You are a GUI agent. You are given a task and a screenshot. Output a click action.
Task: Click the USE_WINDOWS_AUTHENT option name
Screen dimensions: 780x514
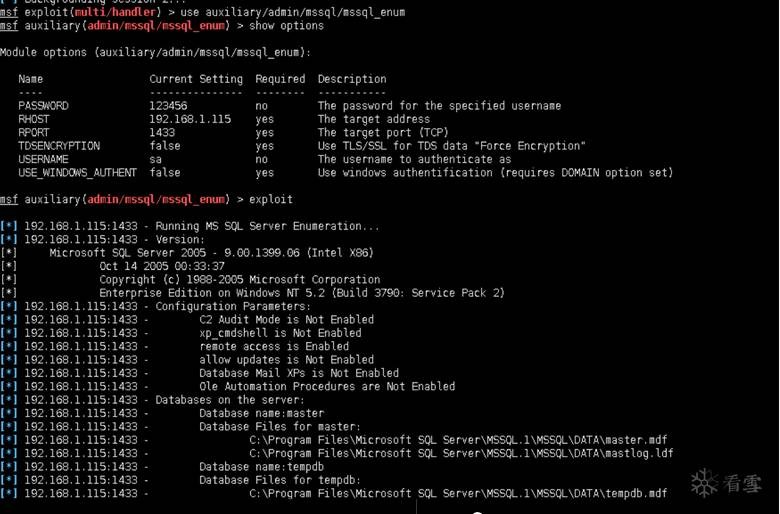[x=77, y=173]
